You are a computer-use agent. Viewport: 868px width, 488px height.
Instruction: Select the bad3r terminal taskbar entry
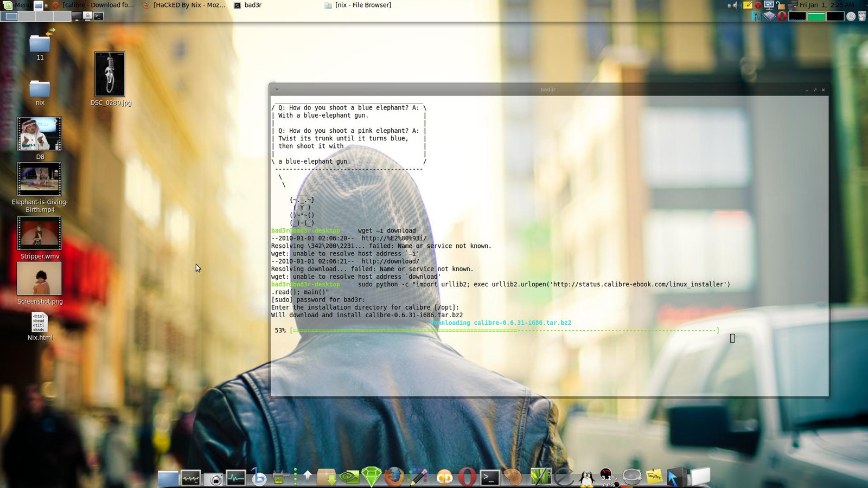click(x=248, y=5)
